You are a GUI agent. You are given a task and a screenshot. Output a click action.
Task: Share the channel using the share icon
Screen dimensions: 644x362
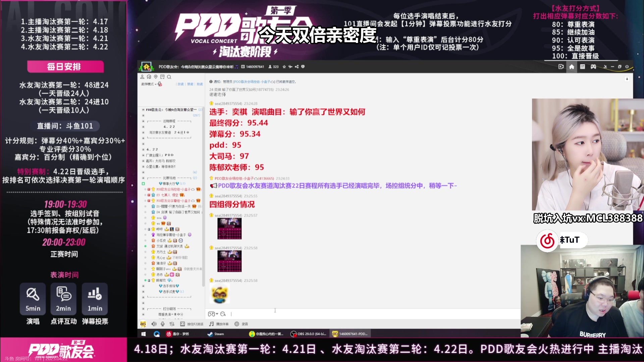pyautogui.click(x=297, y=67)
